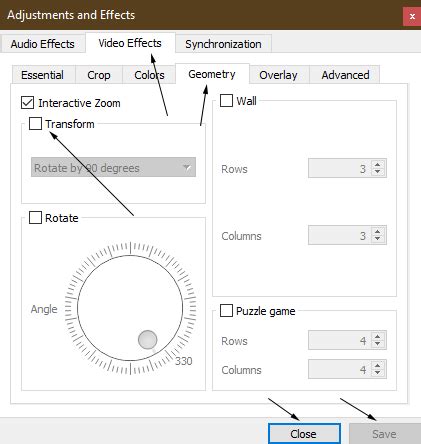Decrease Wall Rows with down arrow
Viewport: 421px width, 444px height.
point(377,172)
